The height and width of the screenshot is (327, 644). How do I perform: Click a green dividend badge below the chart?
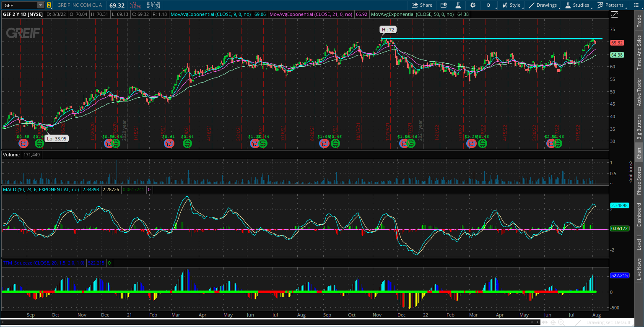[x=39, y=143]
